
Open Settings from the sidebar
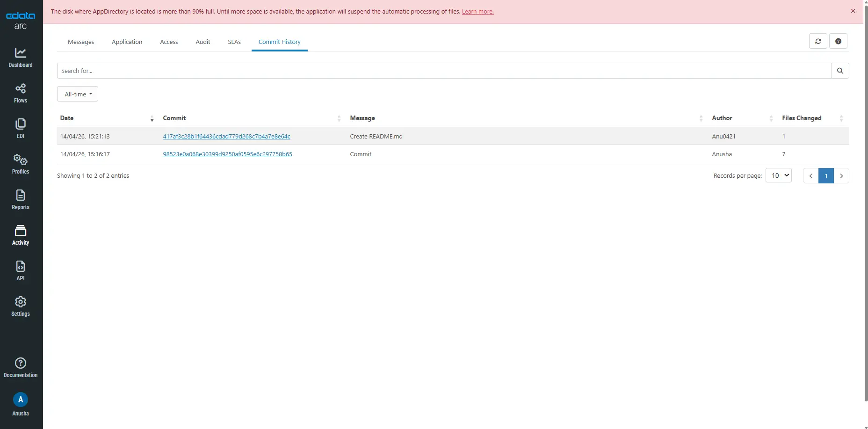(x=21, y=306)
